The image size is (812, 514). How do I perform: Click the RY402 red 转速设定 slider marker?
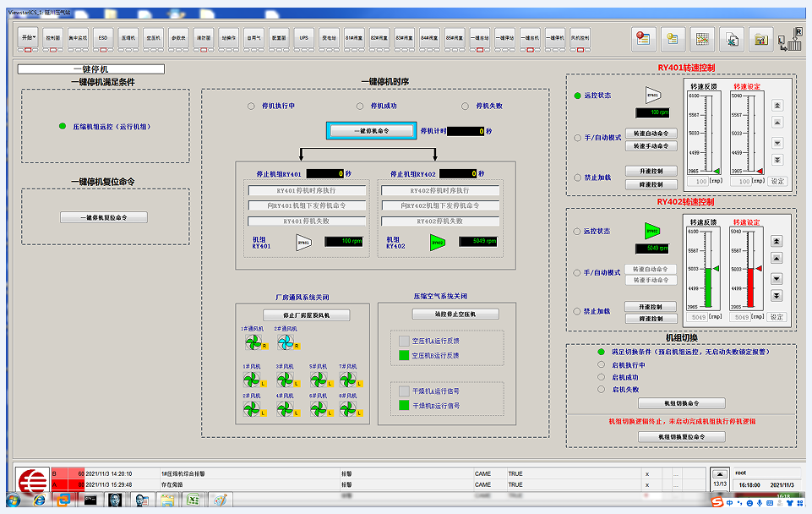point(759,269)
